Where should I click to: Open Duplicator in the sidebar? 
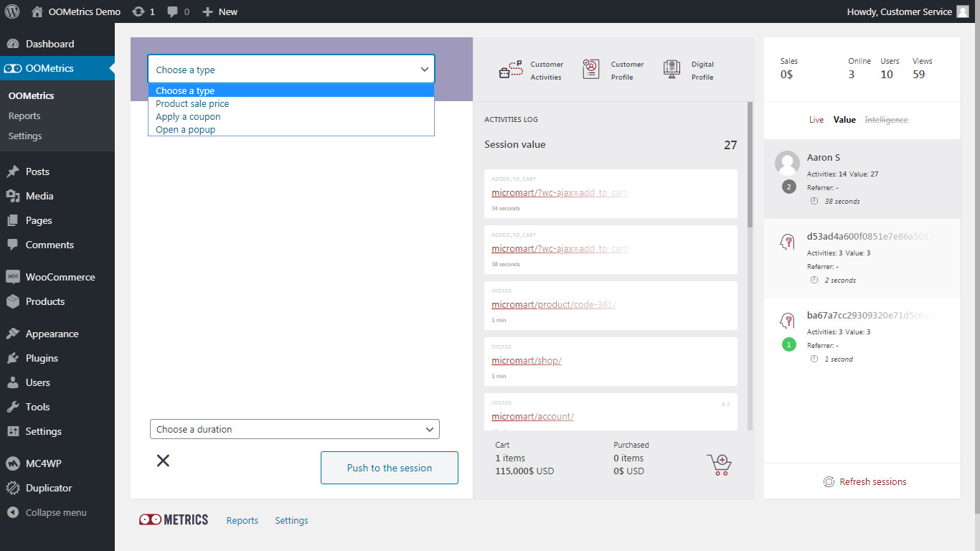pyautogui.click(x=57, y=488)
